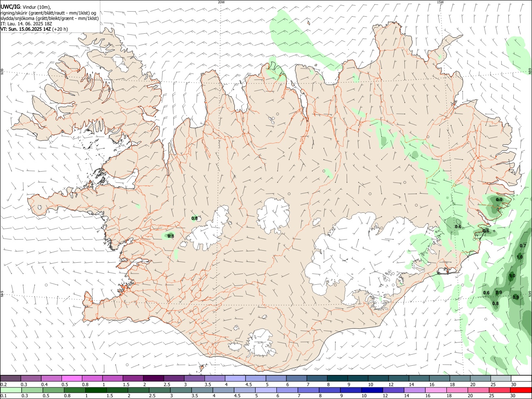This screenshot has height=399, width=532.
Task: Pick the deep navy rain swatch at 10
Action: tap(371, 390)
